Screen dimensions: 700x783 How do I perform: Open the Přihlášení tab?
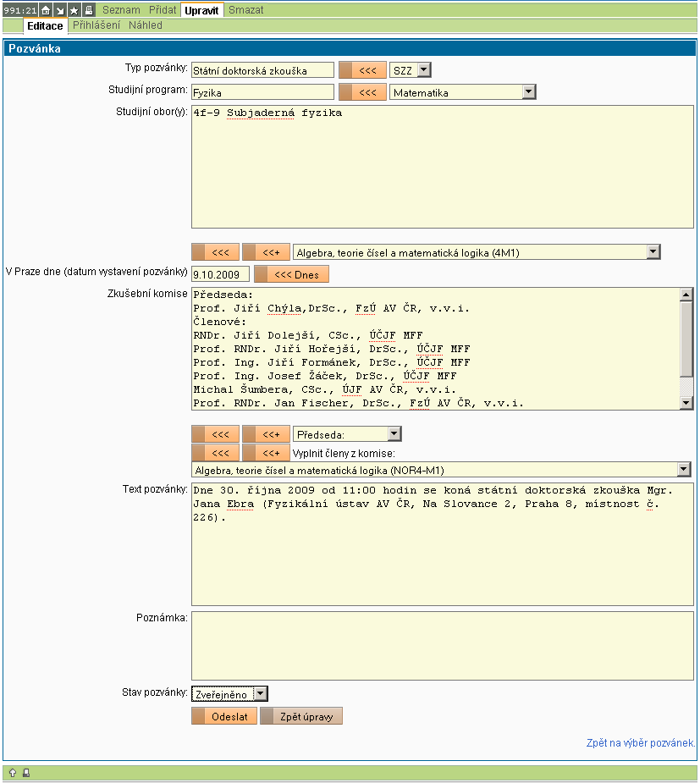(x=96, y=25)
